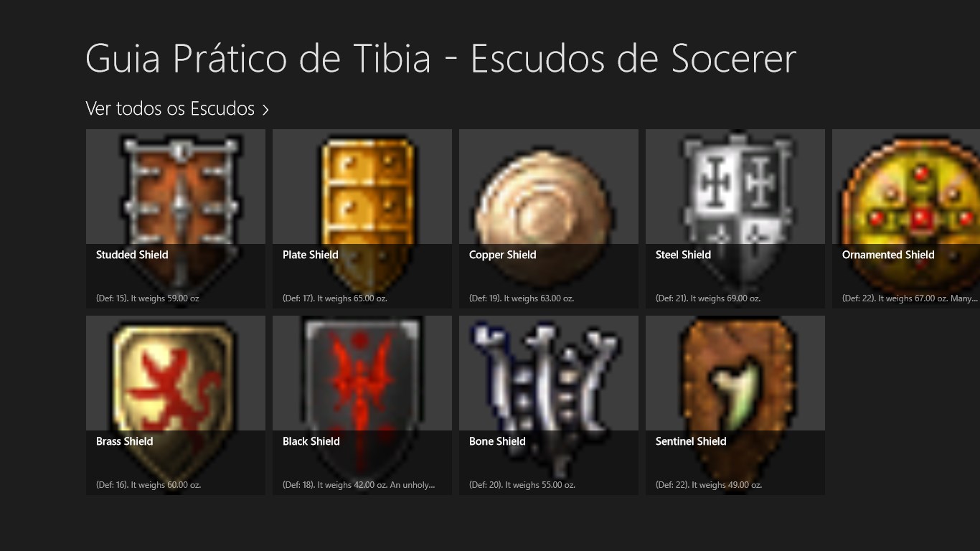Open the Ver todos os Escudos link

(177, 109)
